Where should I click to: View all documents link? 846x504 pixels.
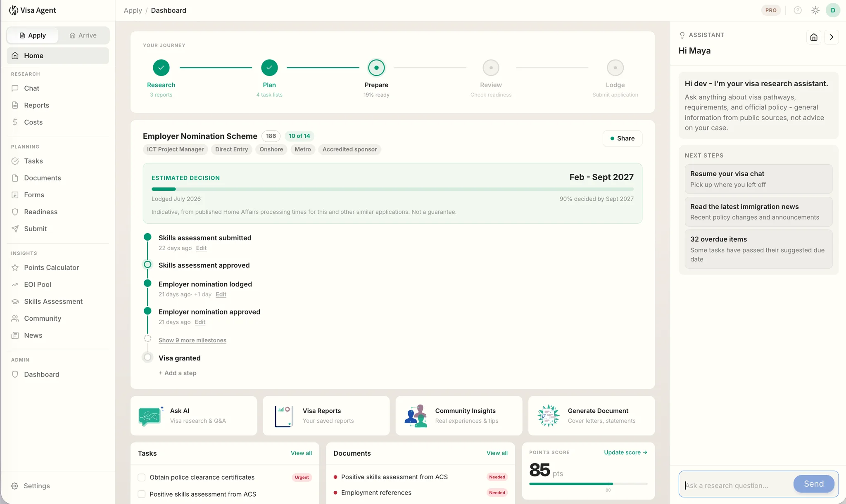coord(497,453)
